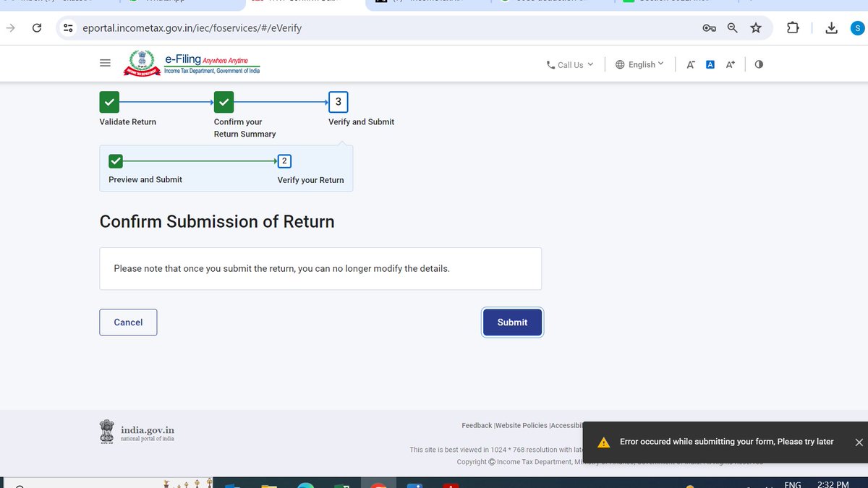Dismiss the error notification with the X
This screenshot has width=868, height=488.
(859, 442)
